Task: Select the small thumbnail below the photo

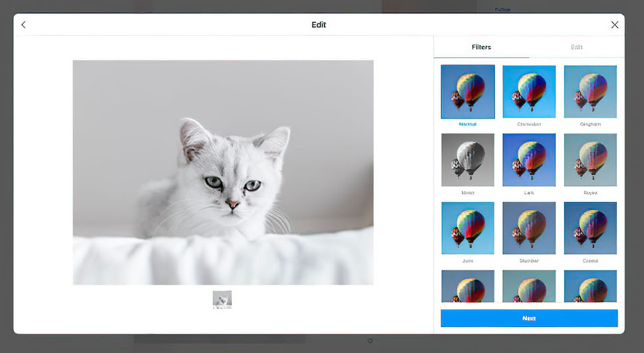Action: [222, 300]
